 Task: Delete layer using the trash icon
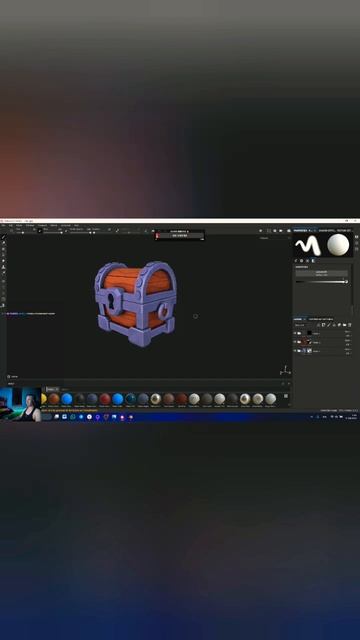click(x=349, y=325)
